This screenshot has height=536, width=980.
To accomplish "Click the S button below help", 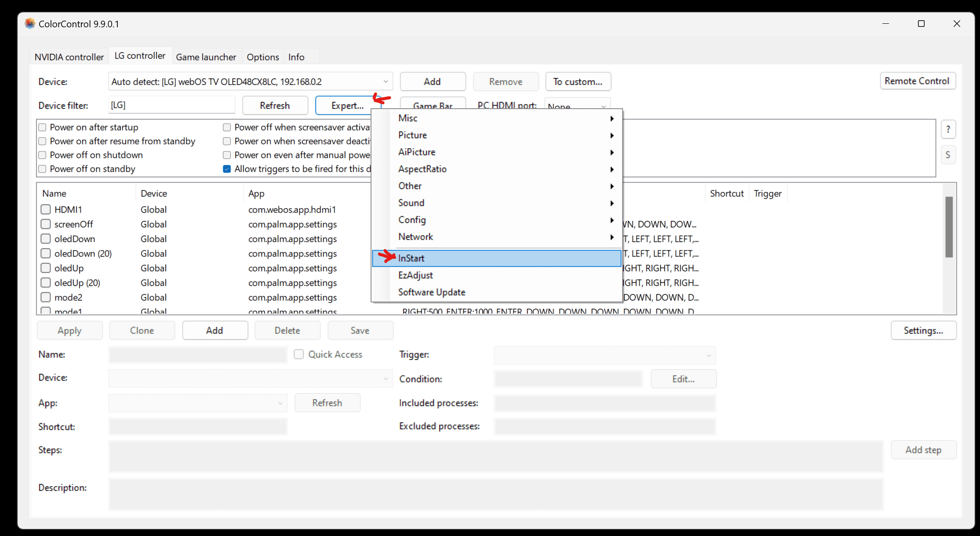I will [948, 155].
